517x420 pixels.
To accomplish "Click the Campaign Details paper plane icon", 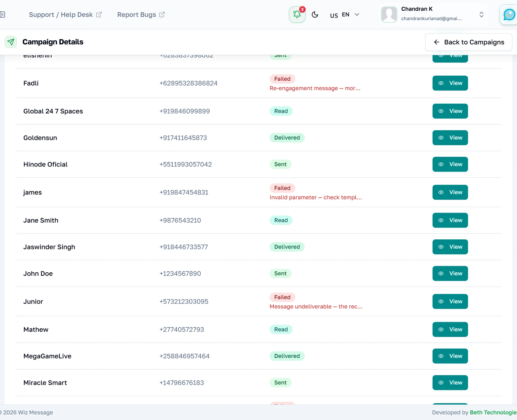I will (x=11, y=42).
